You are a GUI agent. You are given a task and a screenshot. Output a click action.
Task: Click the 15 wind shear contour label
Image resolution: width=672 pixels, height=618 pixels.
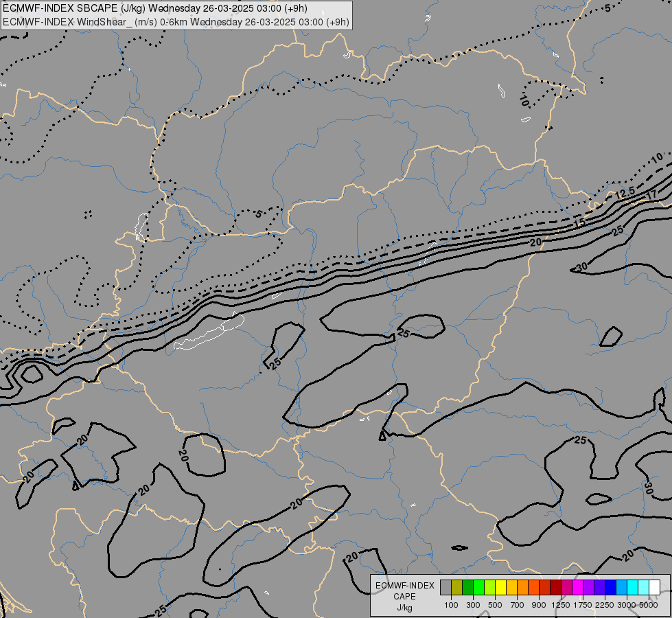[x=579, y=223]
